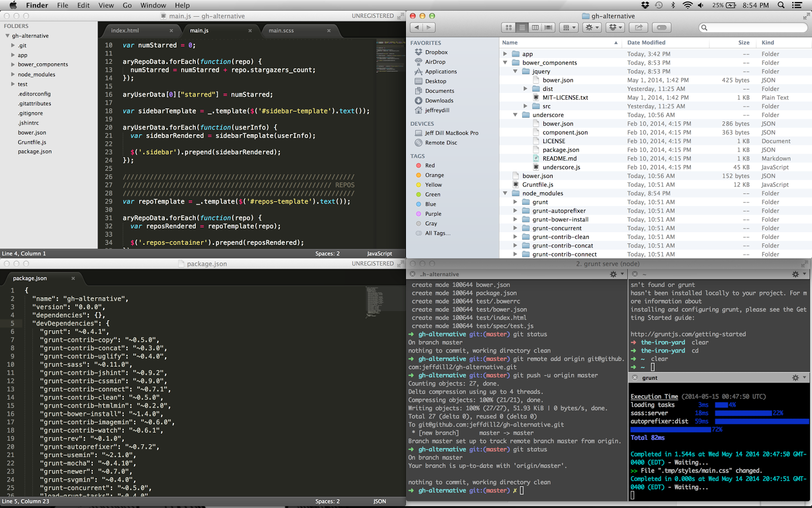Click the Edit Tags button in Finder toolbar
812x508 pixels.
(662, 27)
